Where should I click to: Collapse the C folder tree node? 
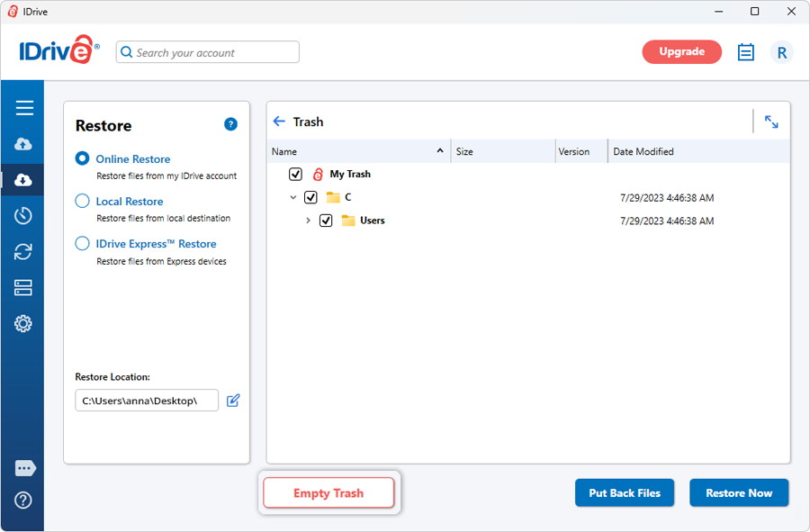pyautogui.click(x=292, y=197)
